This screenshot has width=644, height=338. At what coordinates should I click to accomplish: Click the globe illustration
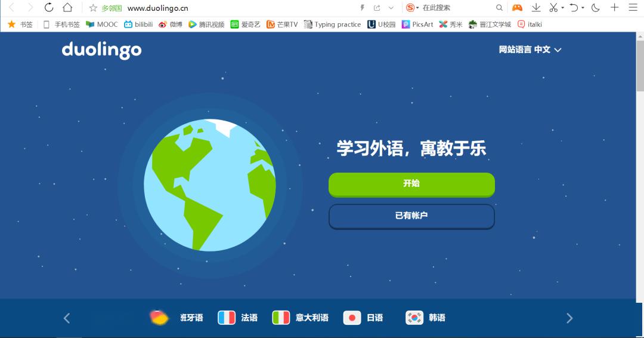click(x=210, y=185)
